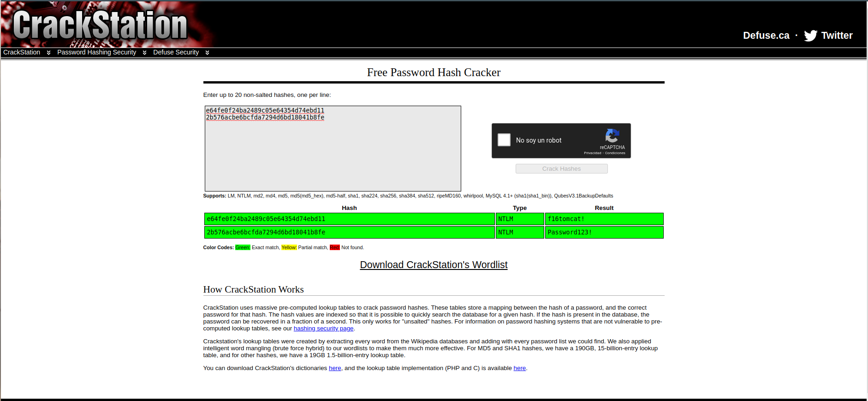Open the Twitter text link

click(x=837, y=36)
